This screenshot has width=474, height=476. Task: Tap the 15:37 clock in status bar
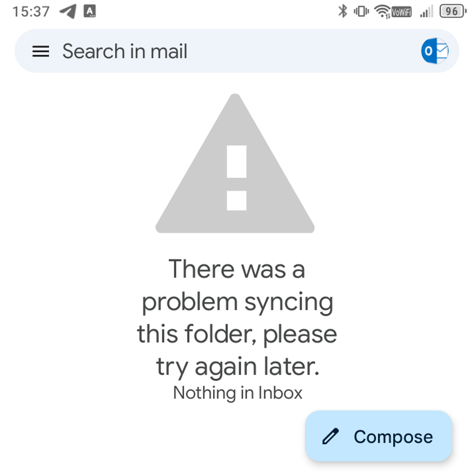(x=31, y=12)
